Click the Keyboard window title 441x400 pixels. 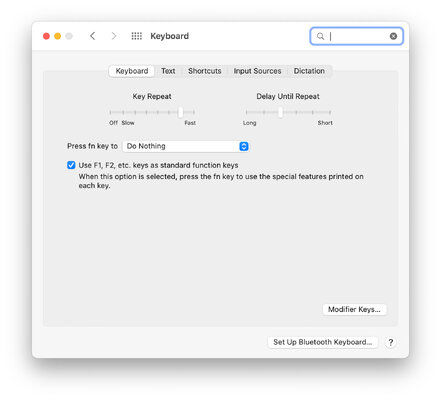pyautogui.click(x=169, y=36)
